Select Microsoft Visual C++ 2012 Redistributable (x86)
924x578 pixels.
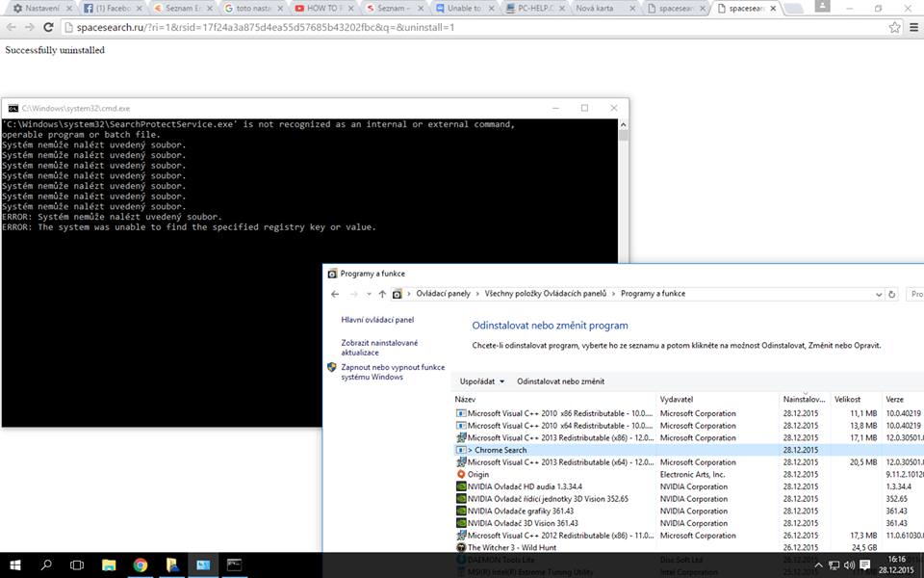point(560,536)
